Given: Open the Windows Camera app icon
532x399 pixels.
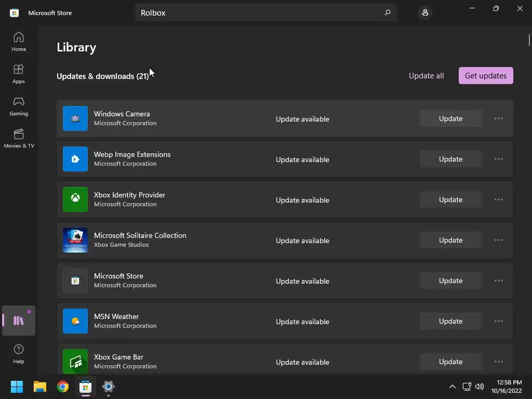Looking at the screenshot, I should pos(75,118).
